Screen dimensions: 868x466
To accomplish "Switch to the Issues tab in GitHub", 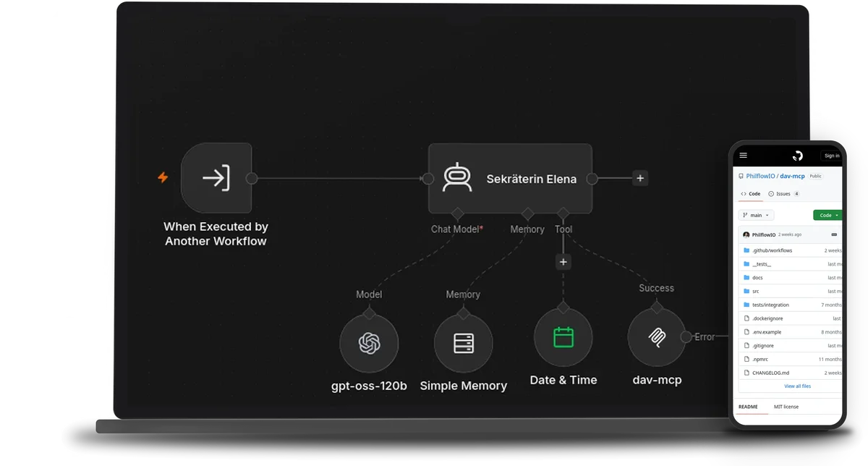I will click(783, 194).
